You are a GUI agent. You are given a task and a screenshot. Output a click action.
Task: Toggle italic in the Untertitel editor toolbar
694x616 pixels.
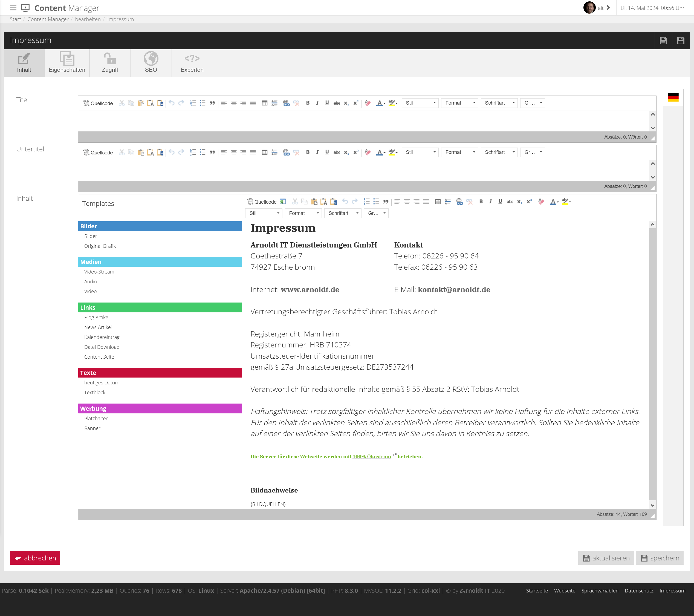coord(317,152)
